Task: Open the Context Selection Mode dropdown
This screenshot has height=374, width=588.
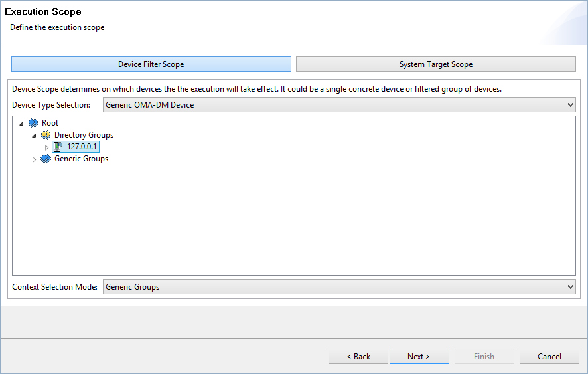Action: click(x=339, y=287)
